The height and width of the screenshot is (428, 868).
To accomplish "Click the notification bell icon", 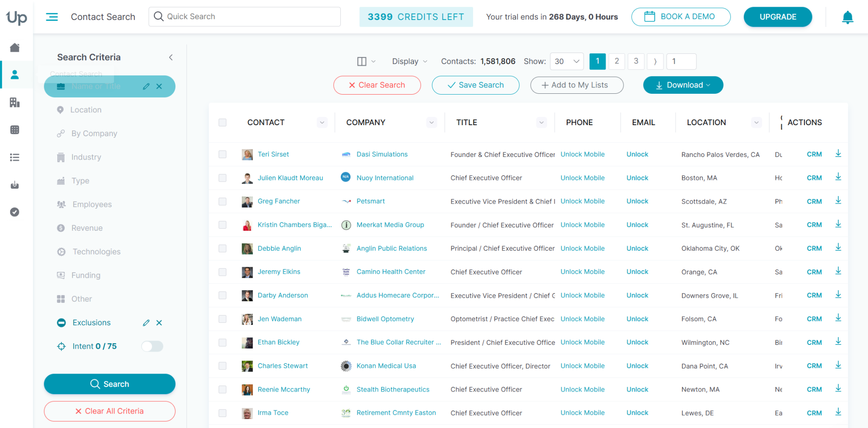I will tap(847, 17).
